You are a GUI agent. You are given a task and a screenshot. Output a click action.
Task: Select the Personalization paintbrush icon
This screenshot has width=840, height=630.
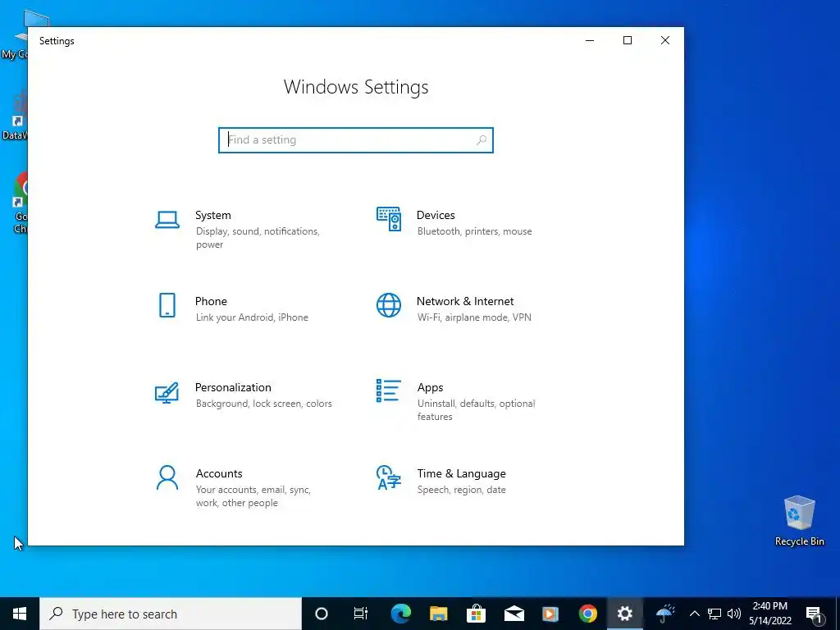(167, 392)
